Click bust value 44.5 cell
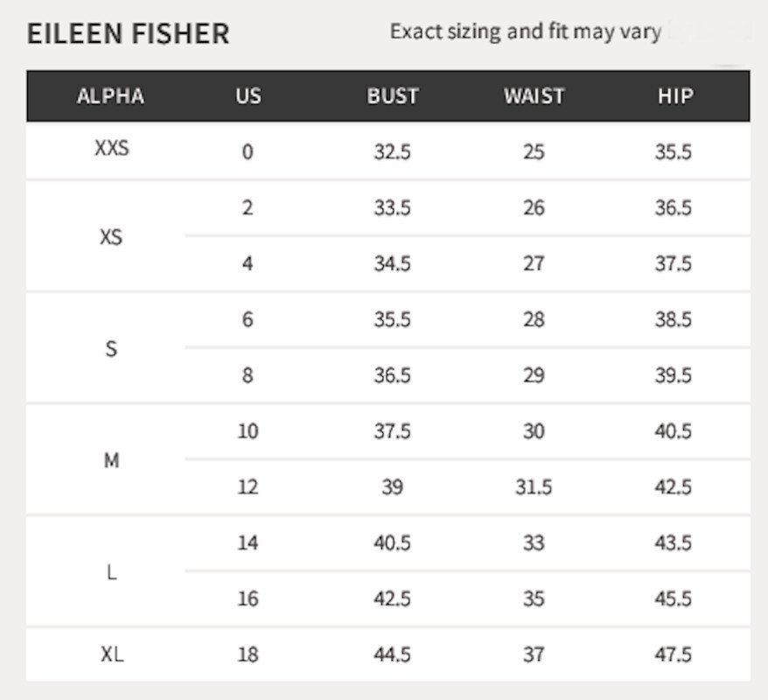The image size is (768, 700). coord(393,654)
